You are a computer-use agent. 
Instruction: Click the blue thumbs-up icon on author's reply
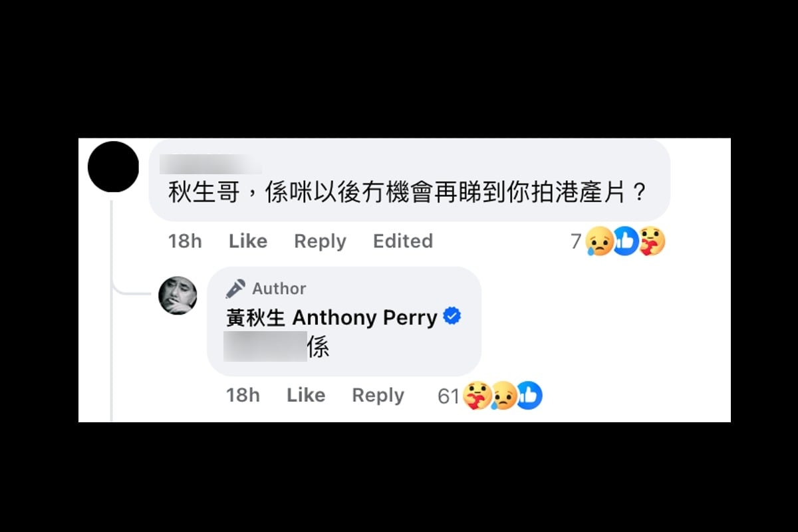[x=529, y=396]
